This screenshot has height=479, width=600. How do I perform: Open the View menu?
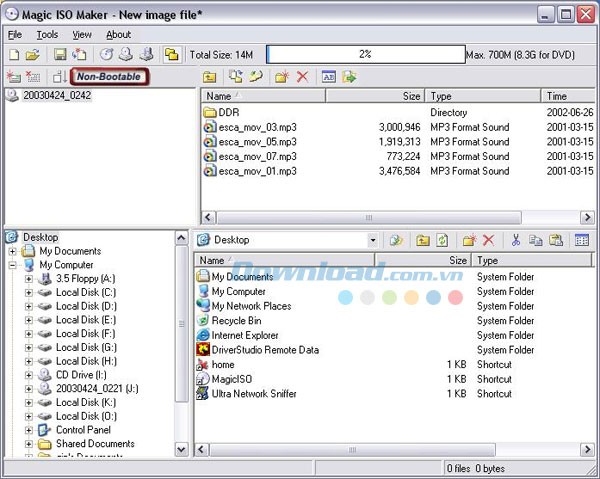pos(82,34)
